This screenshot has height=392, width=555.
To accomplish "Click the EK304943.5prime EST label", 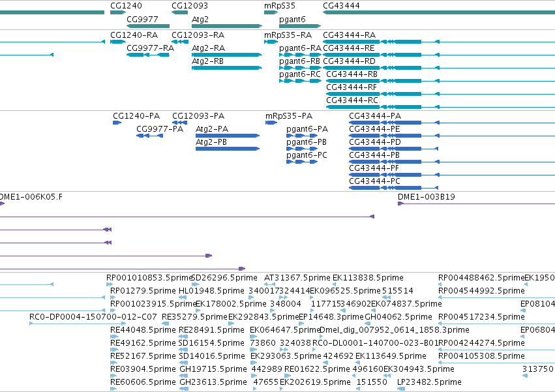I will coord(419,369).
